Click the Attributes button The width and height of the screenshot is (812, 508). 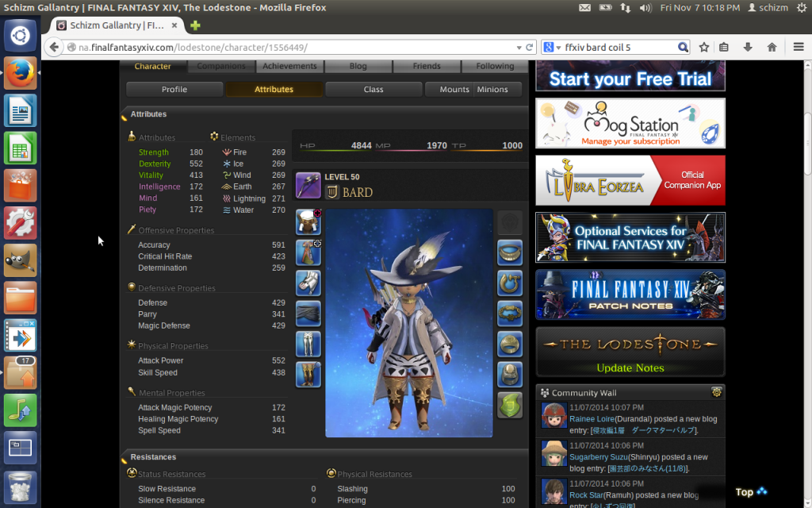tap(274, 89)
